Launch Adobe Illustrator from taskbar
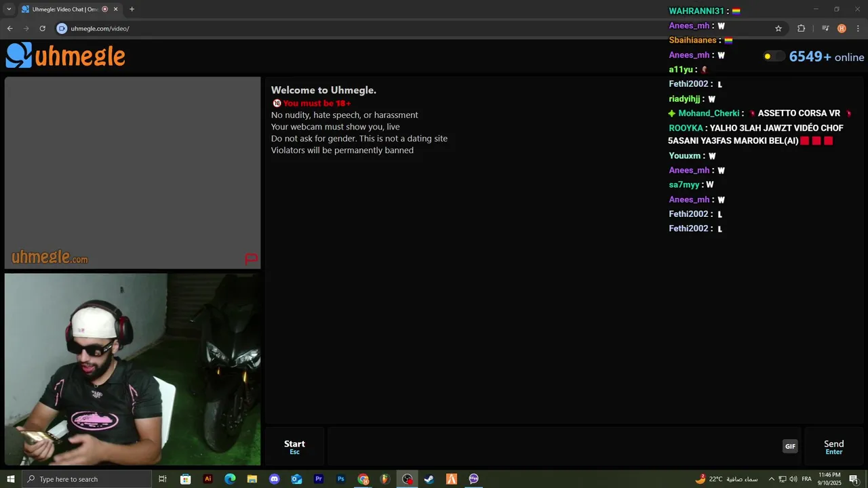Image resolution: width=868 pixels, height=488 pixels. [208, 479]
